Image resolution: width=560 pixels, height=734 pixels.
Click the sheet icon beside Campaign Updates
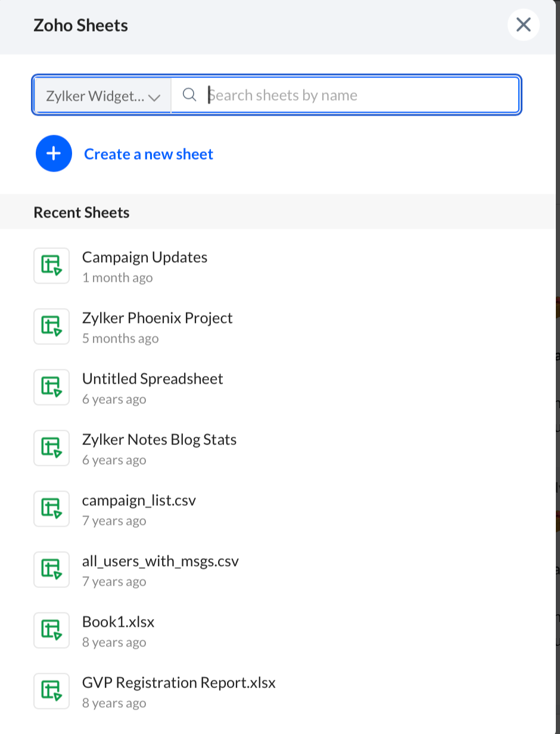pos(52,266)
